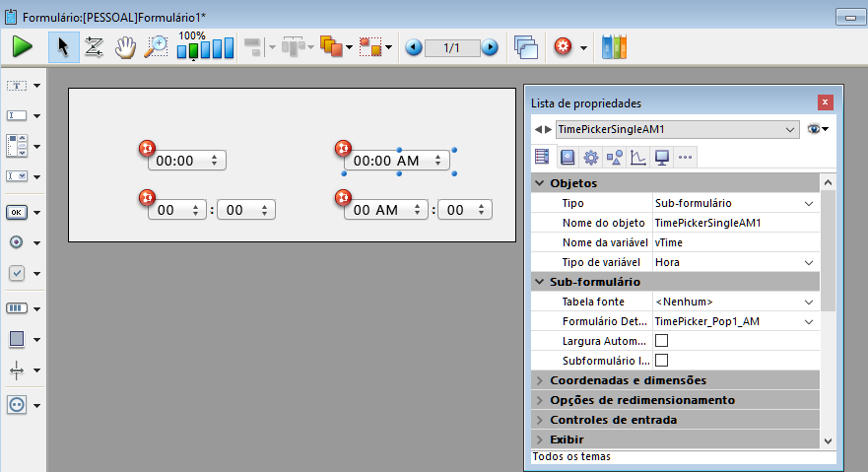The width and height of the screenshot is (868, 472).
Task: Choose the magnifier zoom tool
Action: [x=156, y=46]
